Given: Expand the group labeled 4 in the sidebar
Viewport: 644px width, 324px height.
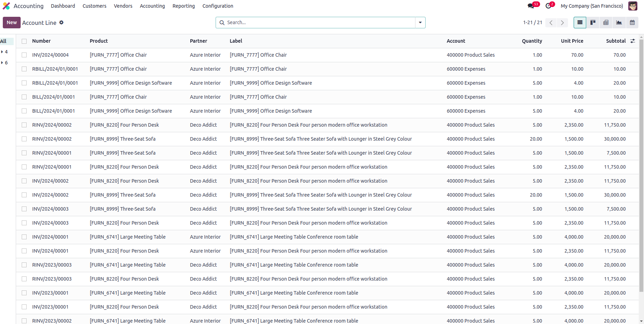Looking at the screenshot, I should coord(4,52).
